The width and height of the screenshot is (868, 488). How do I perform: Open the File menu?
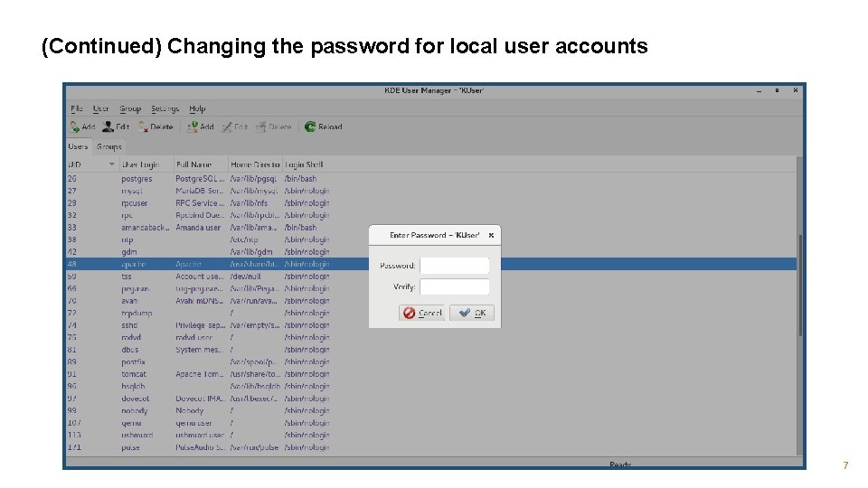pos(76,108)
